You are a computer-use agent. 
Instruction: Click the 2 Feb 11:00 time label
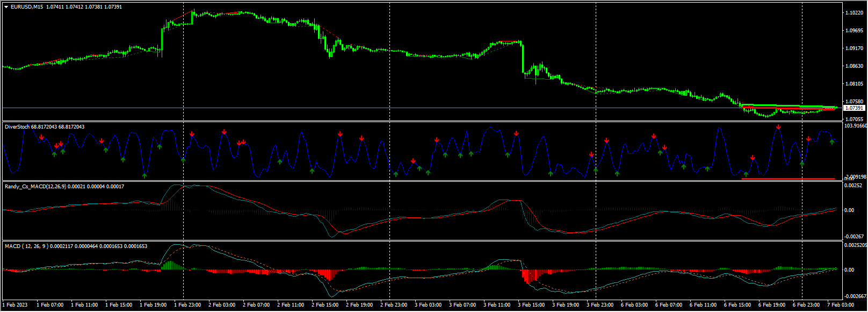point(291,305)
